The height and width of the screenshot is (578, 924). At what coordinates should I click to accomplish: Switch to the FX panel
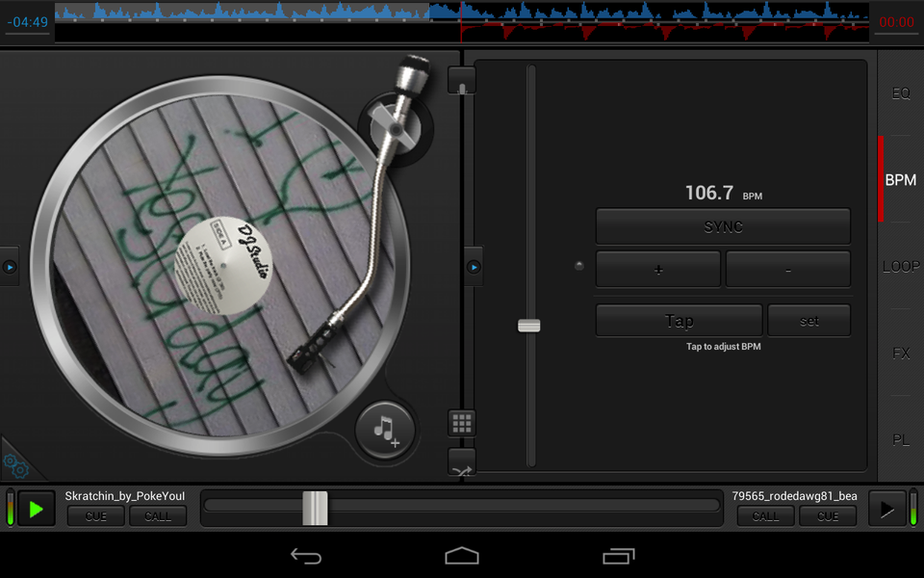click(901, 354)
